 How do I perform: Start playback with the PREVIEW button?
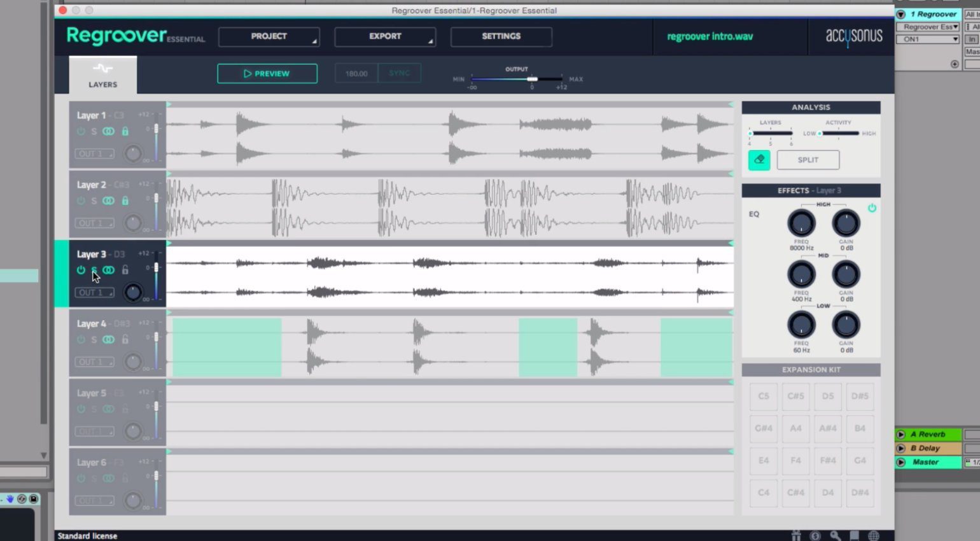[267, 73]
